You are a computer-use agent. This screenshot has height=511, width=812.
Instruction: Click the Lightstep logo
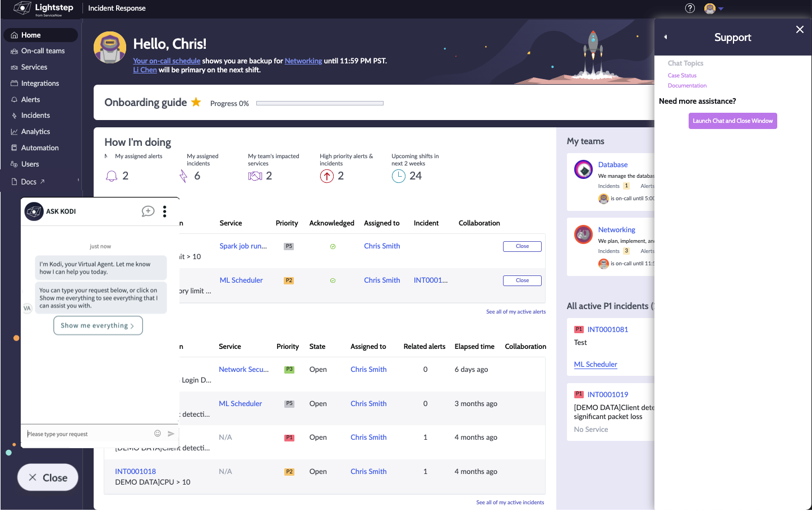(x=44, y=8)
